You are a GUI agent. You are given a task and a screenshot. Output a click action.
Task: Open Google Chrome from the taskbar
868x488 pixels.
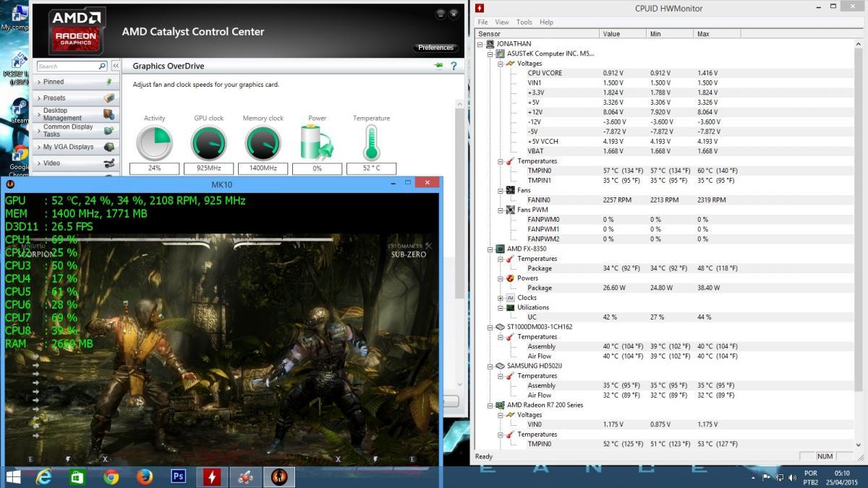[111, 476]
